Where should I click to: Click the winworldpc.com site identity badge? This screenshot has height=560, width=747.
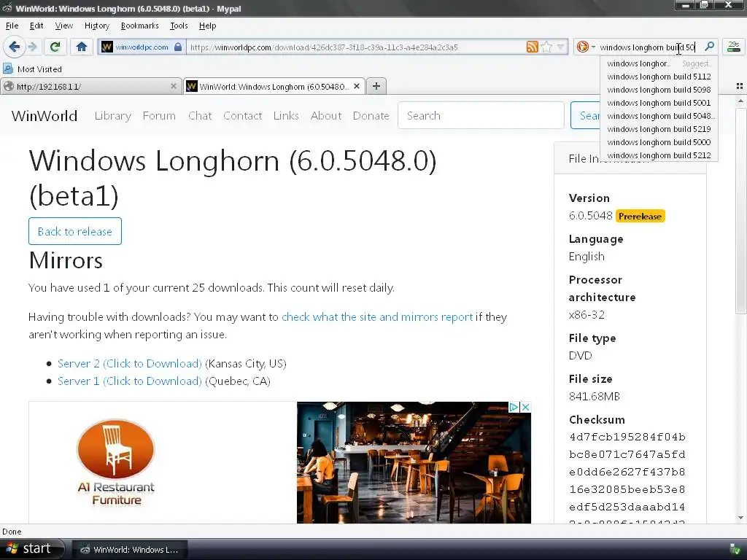[x=141, y=47]
